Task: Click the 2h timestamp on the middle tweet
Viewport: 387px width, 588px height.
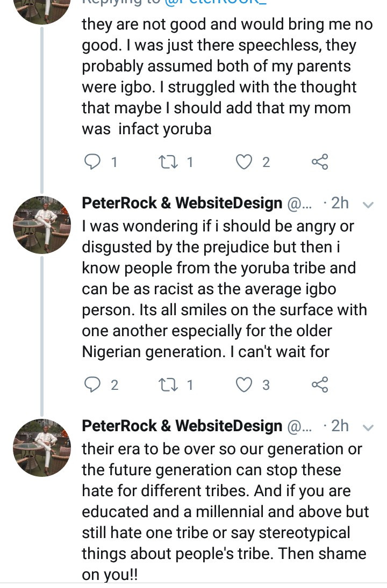Action: 340,203
